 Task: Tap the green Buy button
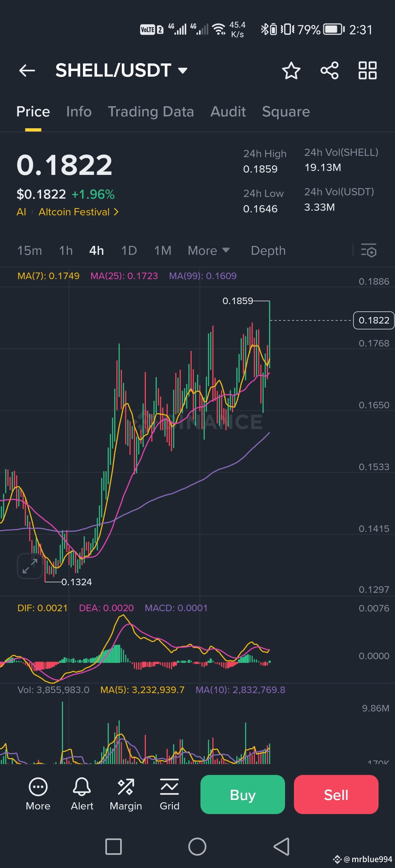(243, 795)
